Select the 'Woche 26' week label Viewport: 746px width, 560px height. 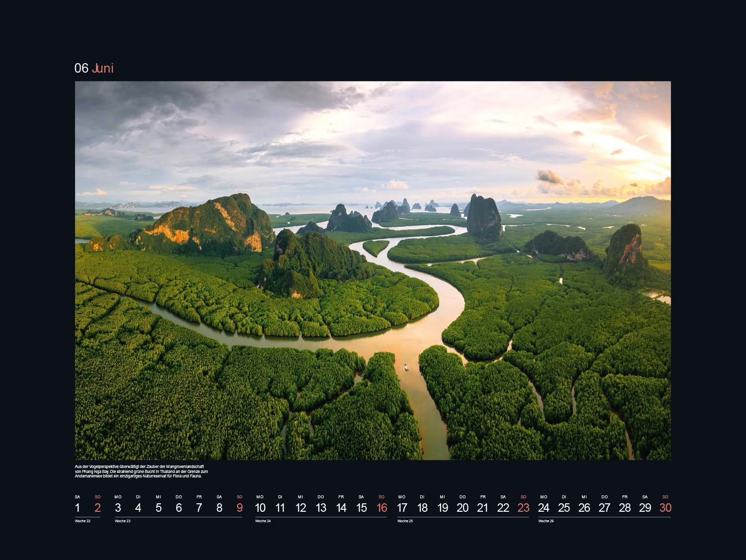tap(546, 521)
